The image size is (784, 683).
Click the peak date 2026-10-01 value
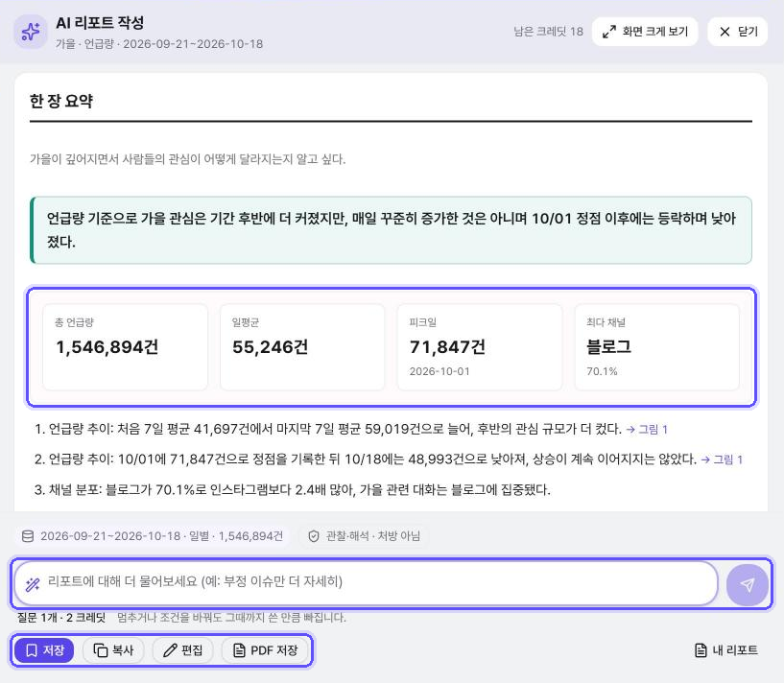tap(440, 371)
